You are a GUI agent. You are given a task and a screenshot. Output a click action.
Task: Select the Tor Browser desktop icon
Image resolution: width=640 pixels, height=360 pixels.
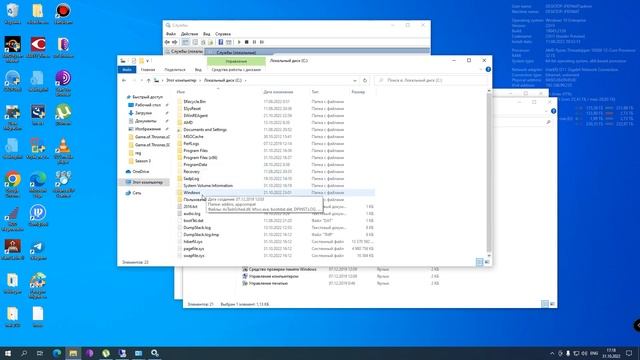click(63, 83)
